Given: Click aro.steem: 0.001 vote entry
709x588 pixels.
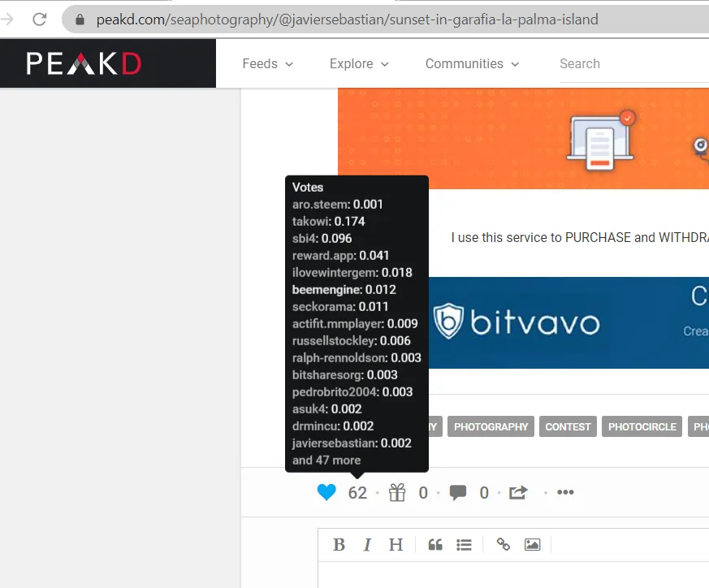Looking at the screenshot, I should pyautogui.click(x=337, y=204).
